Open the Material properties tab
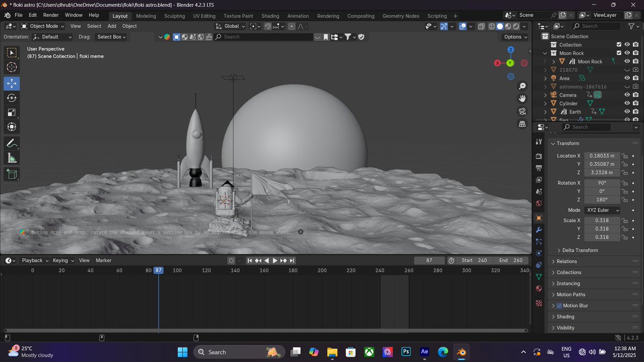The width and height of the screenshot is (644, 362). [539, 289]
